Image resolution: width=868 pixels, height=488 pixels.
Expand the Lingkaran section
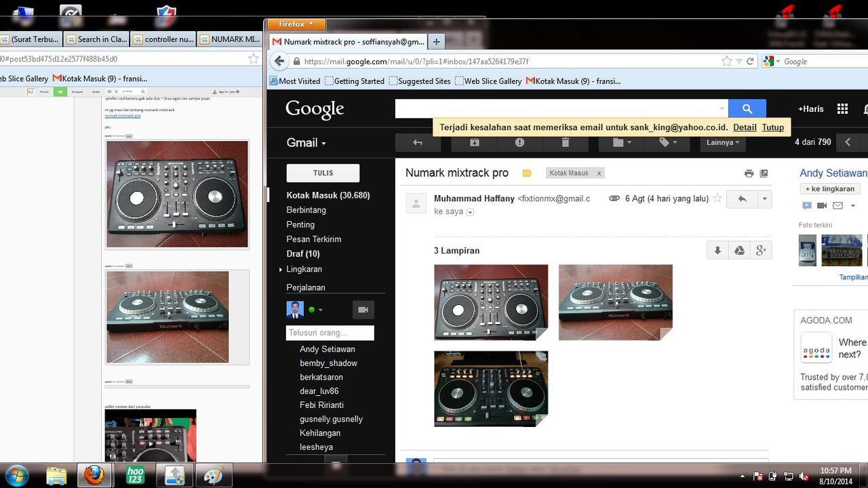coord(281,270)
